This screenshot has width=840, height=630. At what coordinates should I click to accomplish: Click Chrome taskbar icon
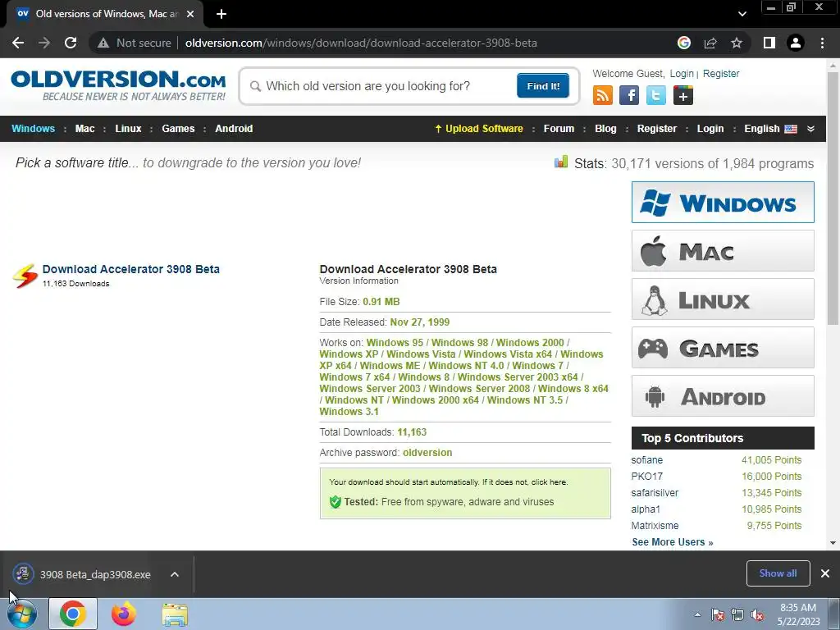point(73,614)
